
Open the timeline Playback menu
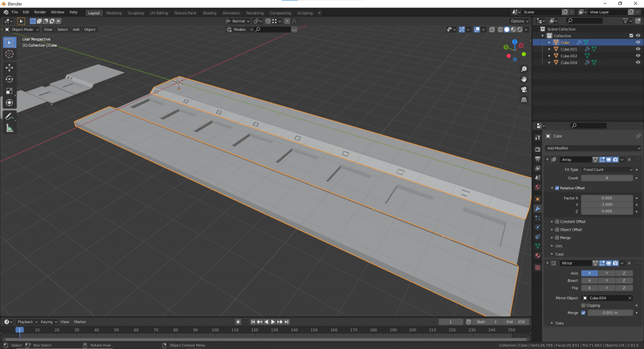(x=27, y=322)
